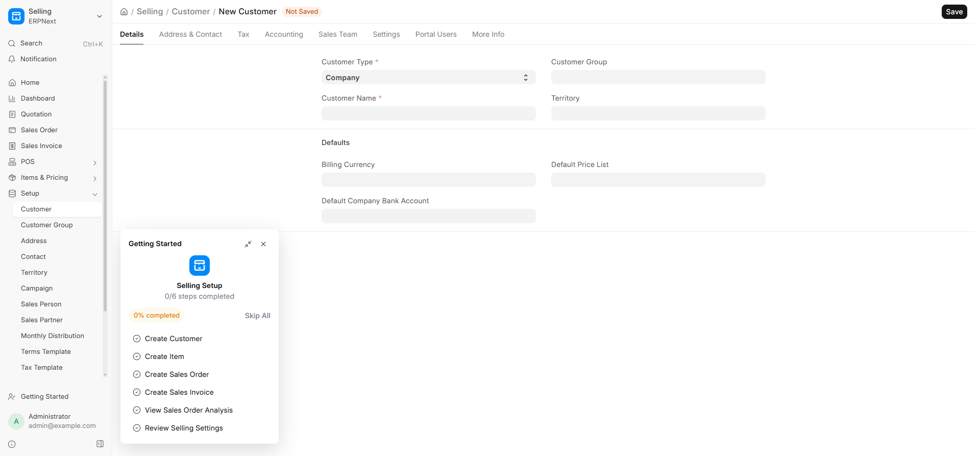Click the Administrator avatar
The image size is (980, 456).
[x=16, y=421]
